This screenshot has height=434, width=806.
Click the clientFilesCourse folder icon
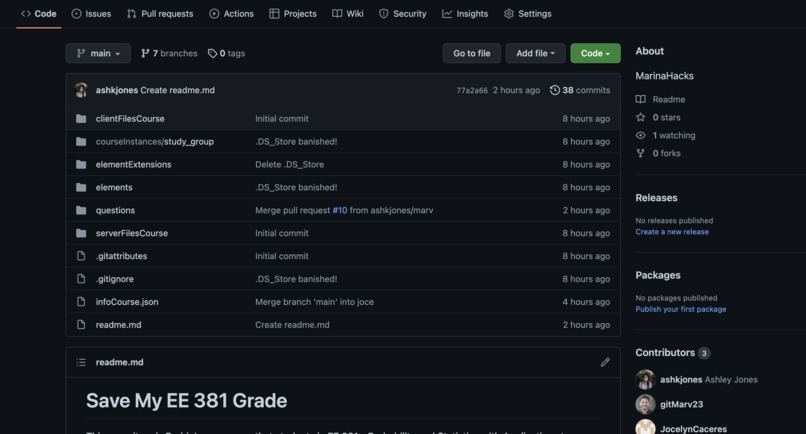point(81,119)
